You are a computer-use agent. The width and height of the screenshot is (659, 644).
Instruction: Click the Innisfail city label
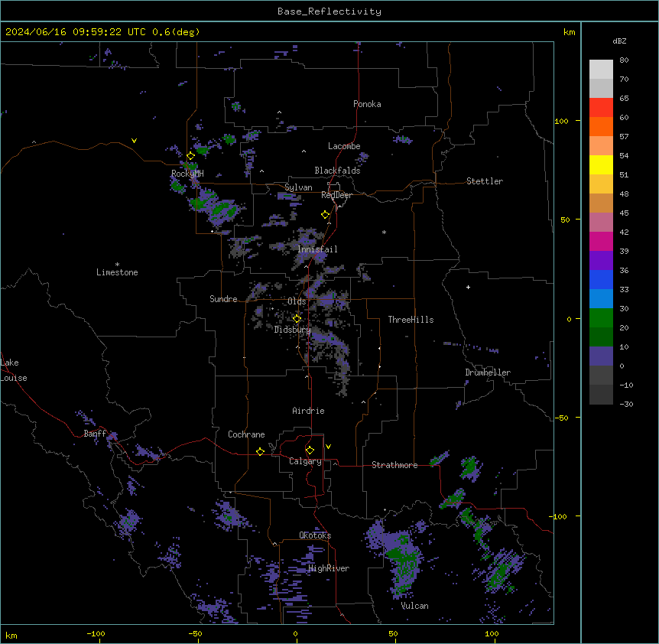pyautogui.click(x=317, y=249)
